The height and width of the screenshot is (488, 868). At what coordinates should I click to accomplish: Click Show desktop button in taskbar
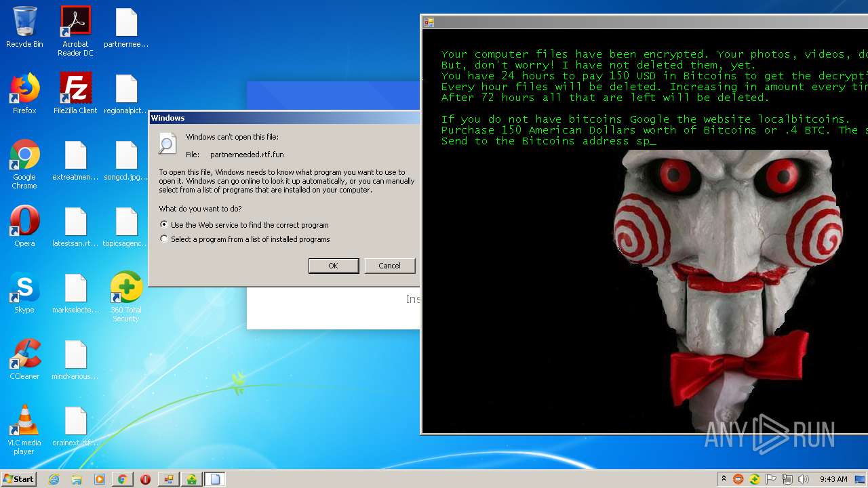click(x=861, y=479)
